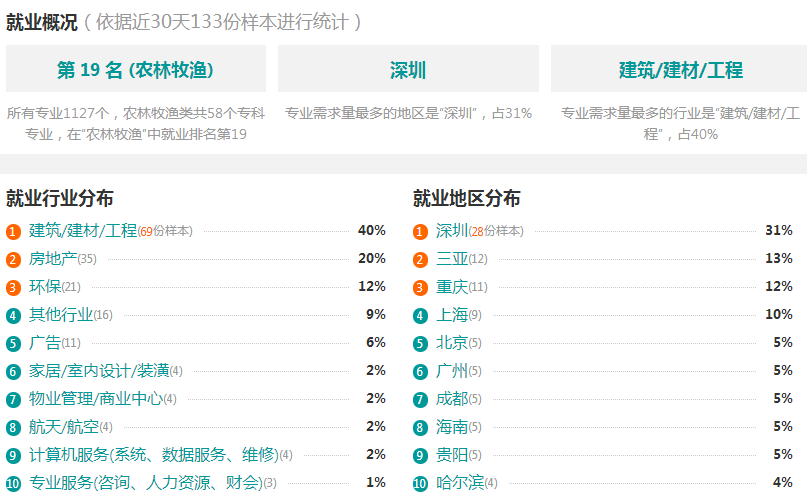Click rank 8 badge beside 航天/航空
The height and width of the screenshot is (496, 807).
tap(13, 428)
